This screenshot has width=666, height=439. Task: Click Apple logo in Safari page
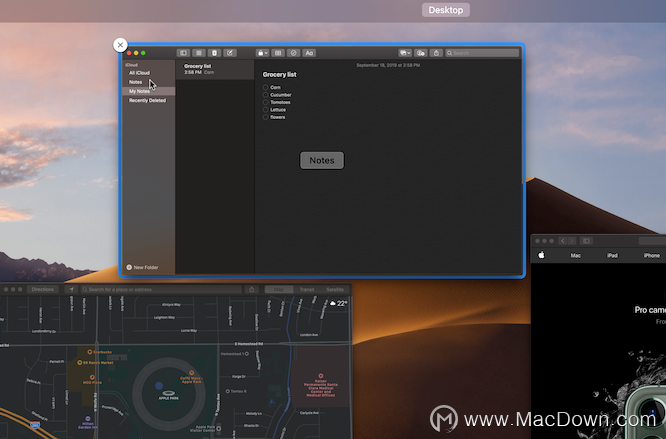point(541,255)
